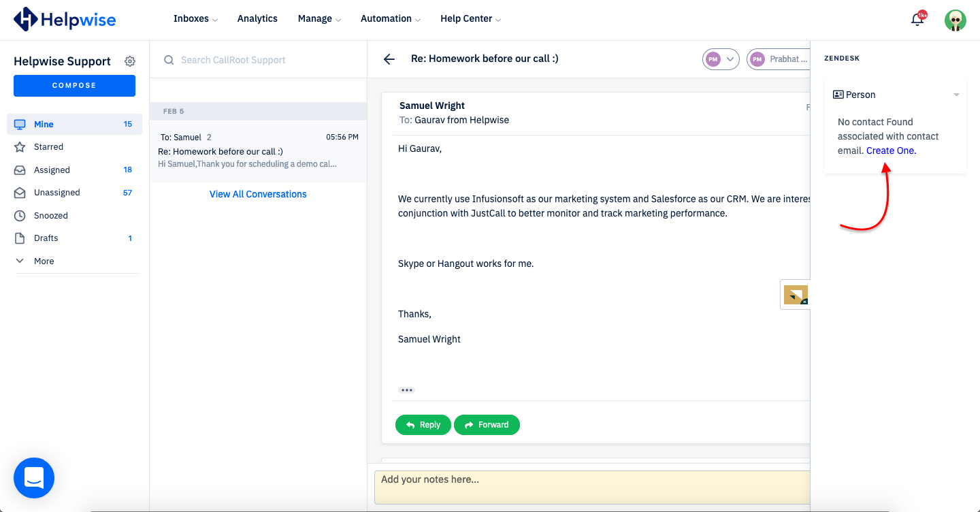Click the notification bell icon

tap(917, 20)
